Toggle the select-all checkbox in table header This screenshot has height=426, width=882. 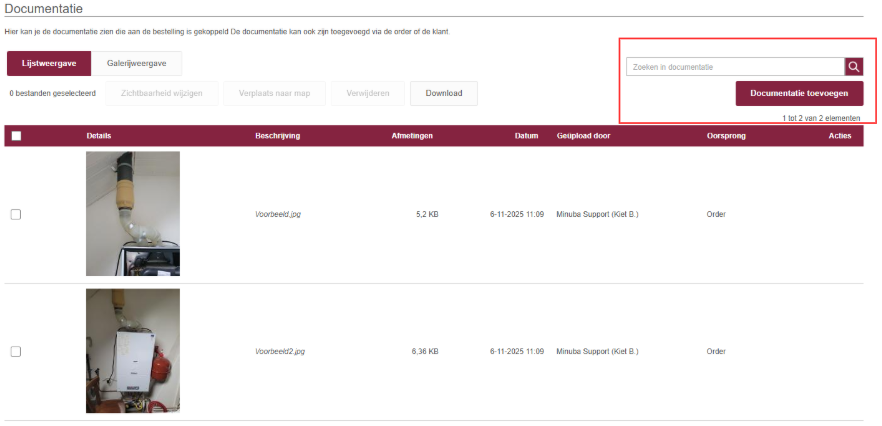click(x=16, y=136)
